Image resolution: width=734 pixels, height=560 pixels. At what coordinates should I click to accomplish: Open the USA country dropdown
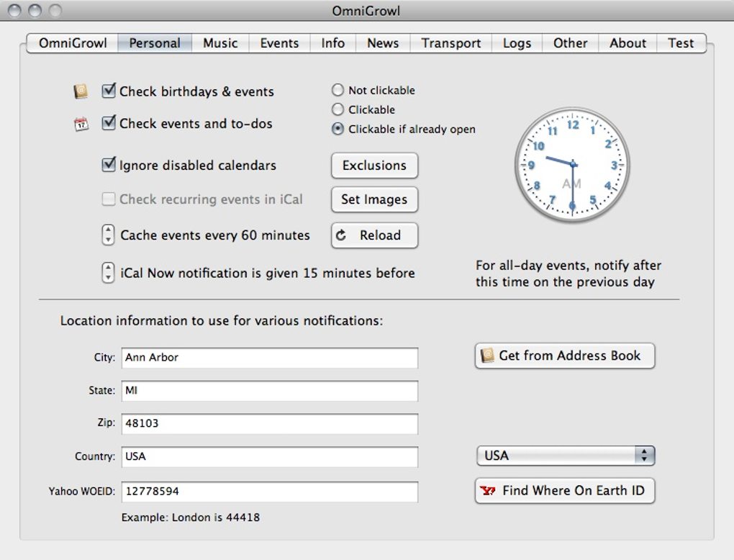566,456
